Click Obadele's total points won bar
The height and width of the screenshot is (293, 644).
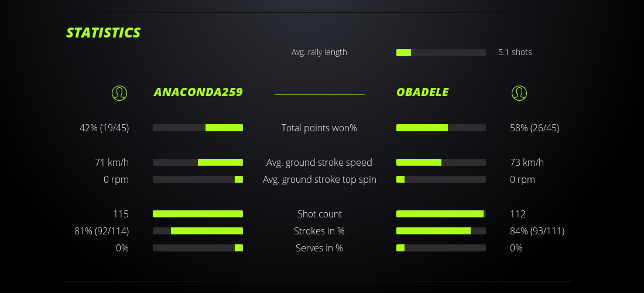pyautogui.click(x=441, y=128)
